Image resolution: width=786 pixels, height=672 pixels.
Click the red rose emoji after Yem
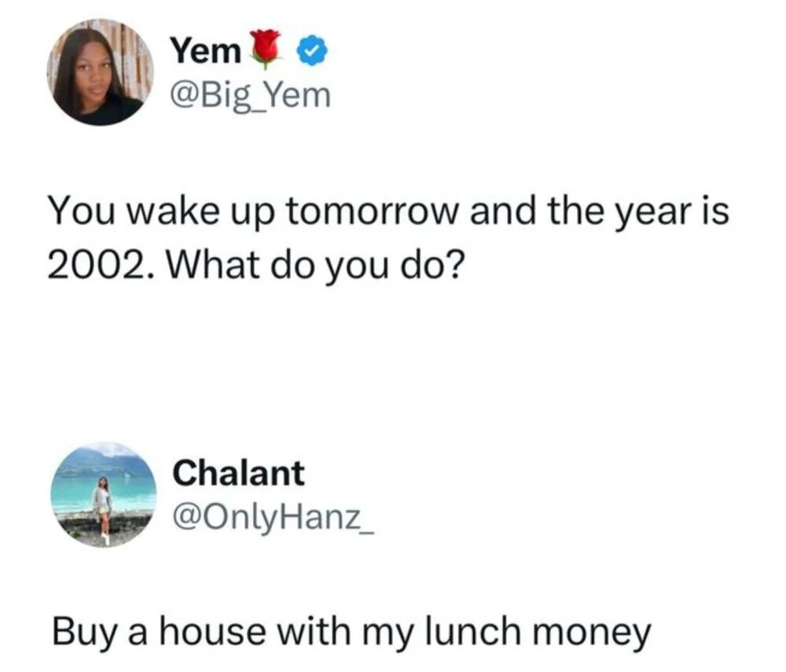268,50
